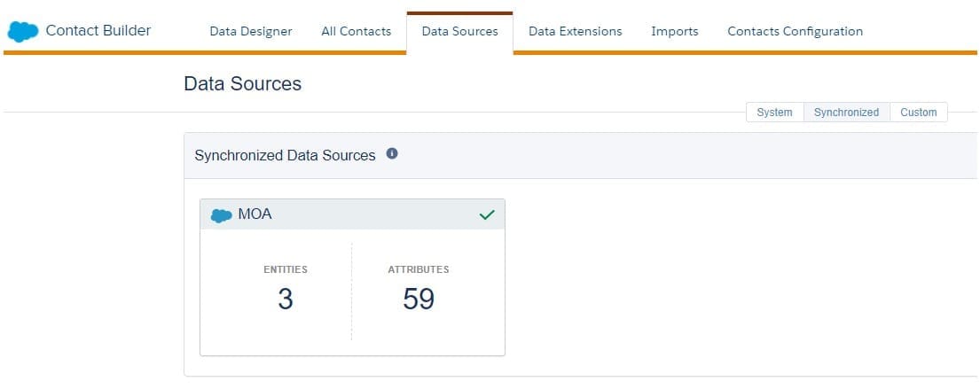Switch the view to Custom data sources

(x=918, y=113)
